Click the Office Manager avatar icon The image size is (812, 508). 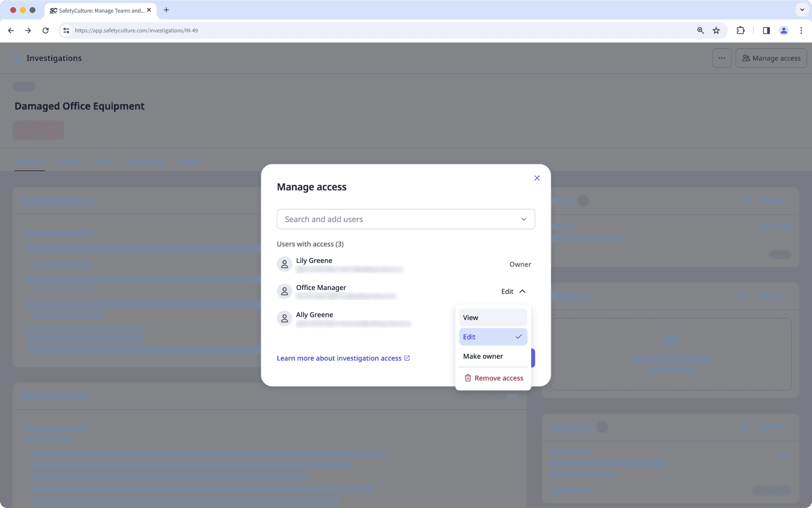284,291
